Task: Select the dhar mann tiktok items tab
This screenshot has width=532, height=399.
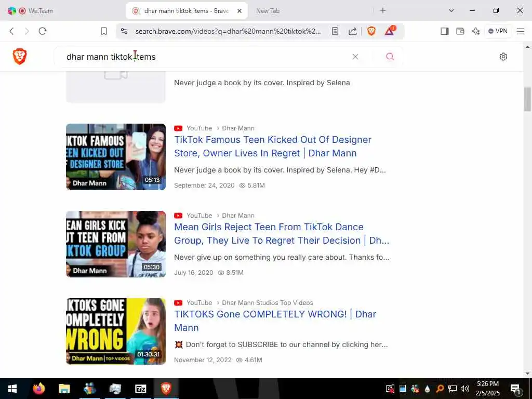Action: coord(187,11)
